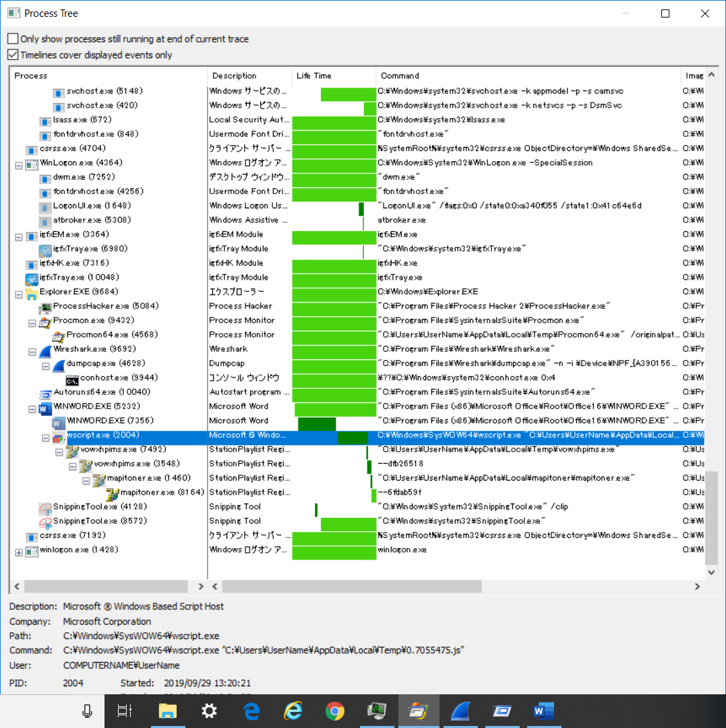The height and width of the screenshot is (728, 726).
Task: Click the Explorer.EXE folder icon
Action: click(32, 294)
